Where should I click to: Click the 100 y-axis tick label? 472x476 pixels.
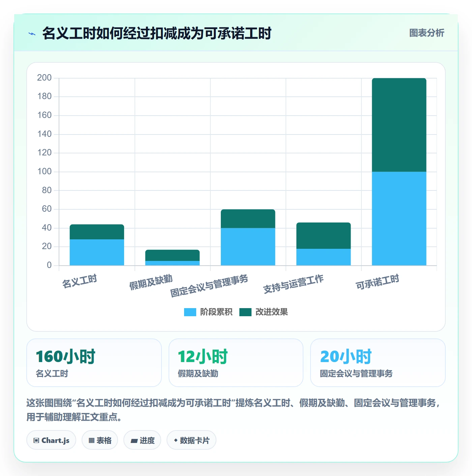click(44, 172)
